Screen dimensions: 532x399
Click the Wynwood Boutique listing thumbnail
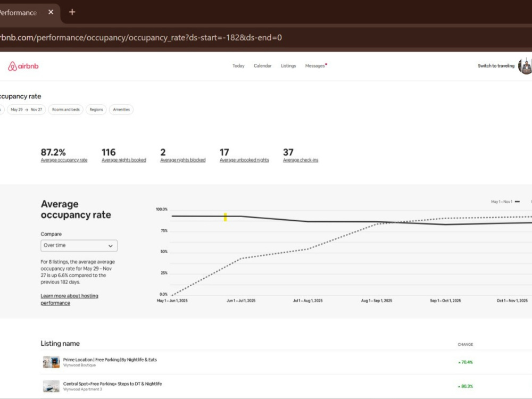click(51, 362)
